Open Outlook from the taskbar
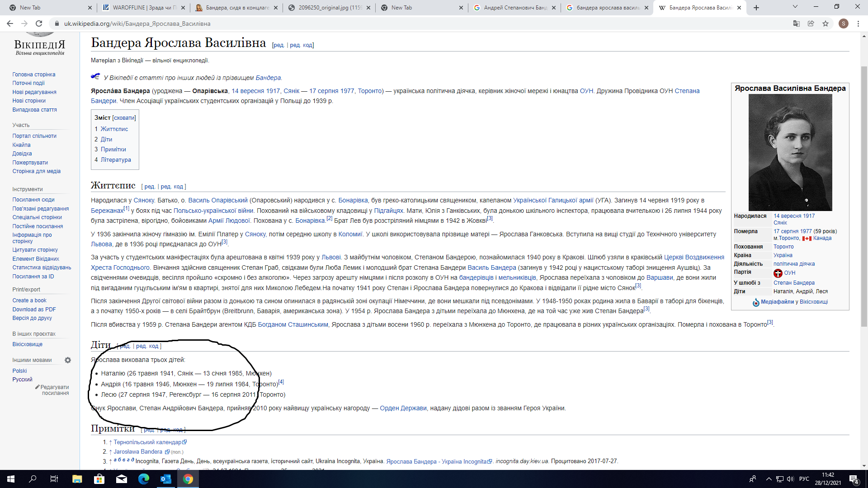 pyautogui.click(x=166, y=479)
